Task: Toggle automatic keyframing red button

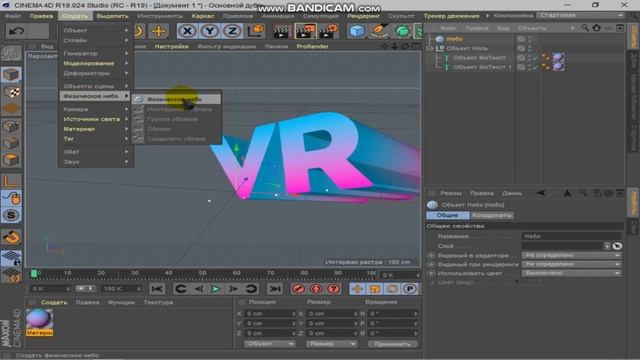Action: tap(316, 289)
